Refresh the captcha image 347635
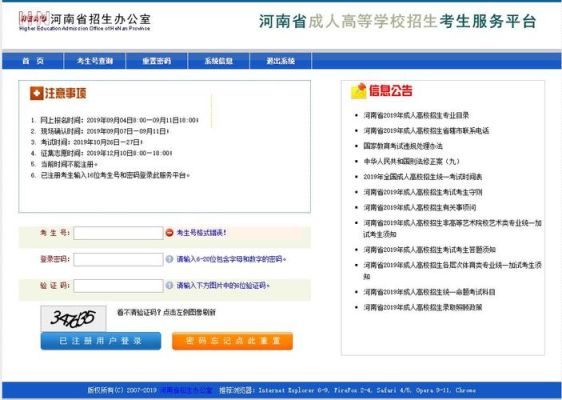The width and height of the screenshot is (562, 400). [x=73, y=318]
